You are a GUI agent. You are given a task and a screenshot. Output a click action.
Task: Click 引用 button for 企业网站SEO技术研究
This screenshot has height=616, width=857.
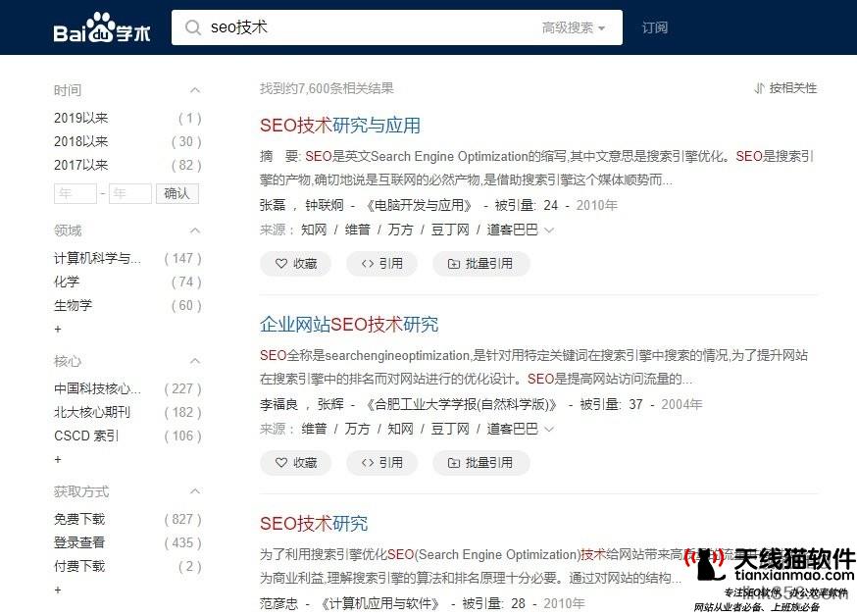coord(382,463)
